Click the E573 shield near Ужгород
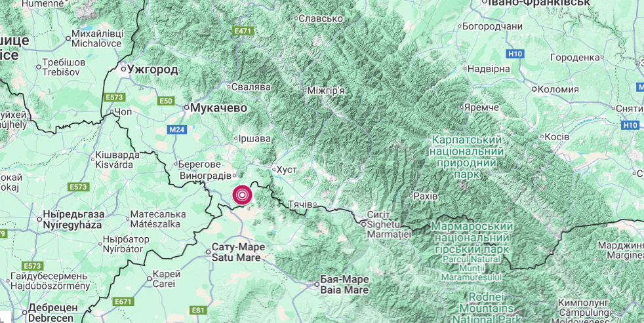644x323 pixels. click(x=115, y=97)
